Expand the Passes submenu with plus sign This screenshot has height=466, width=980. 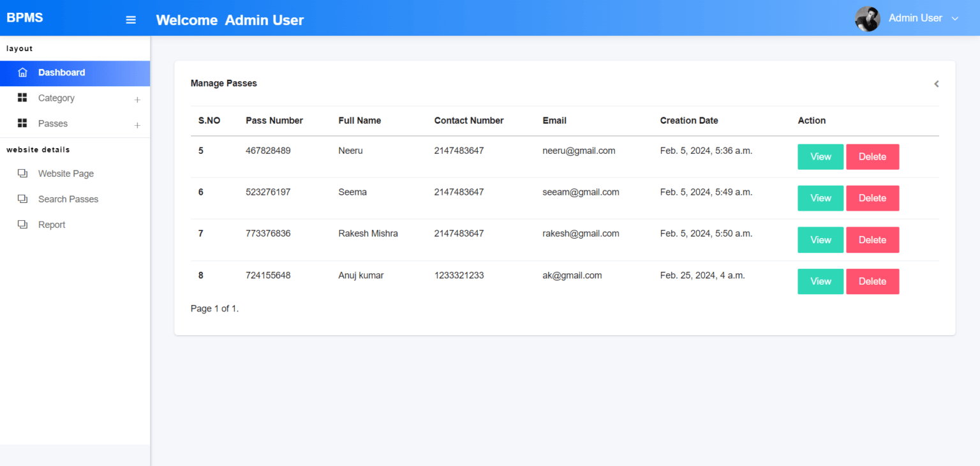137,124
